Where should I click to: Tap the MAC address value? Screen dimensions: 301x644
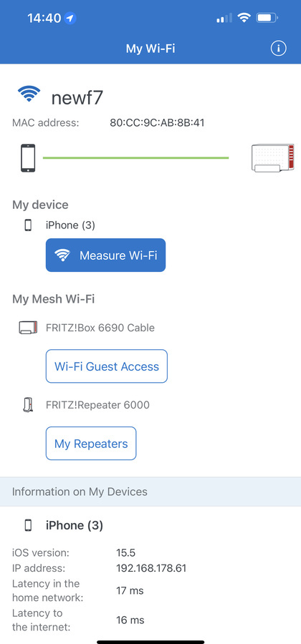[157, 122]
